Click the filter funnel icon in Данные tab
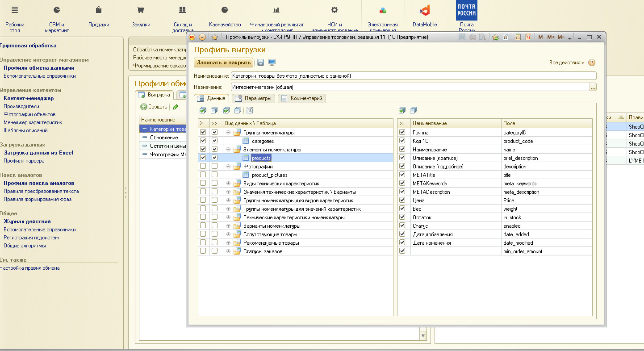 pyautogui.click(x=250, y=110)
